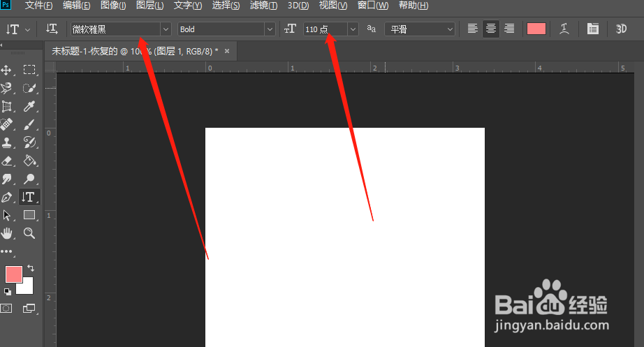Select the Rectangle shape tool
The height and width of the screenshot is (347, 644).
[x=29, y=215]
